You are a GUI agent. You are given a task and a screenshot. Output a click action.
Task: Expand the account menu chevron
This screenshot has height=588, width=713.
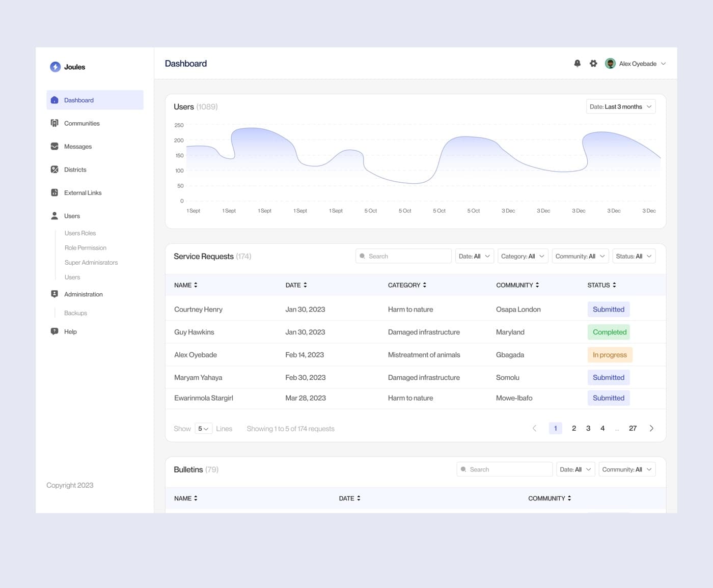663,64
